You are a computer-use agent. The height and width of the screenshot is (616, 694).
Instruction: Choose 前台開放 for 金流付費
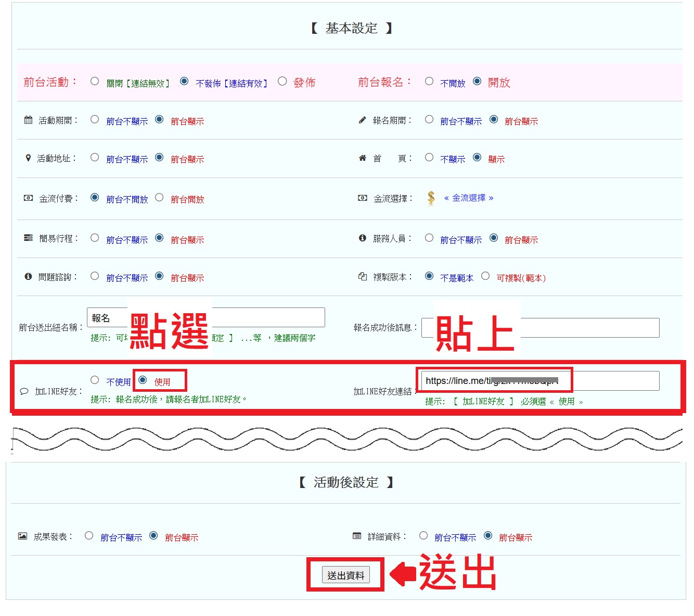pos(160,198)
